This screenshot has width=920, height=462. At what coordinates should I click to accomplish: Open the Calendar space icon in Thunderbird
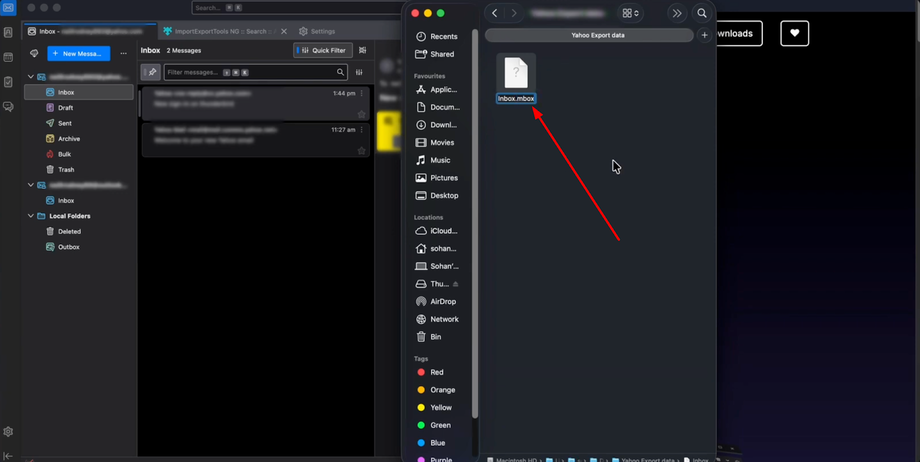8,58
